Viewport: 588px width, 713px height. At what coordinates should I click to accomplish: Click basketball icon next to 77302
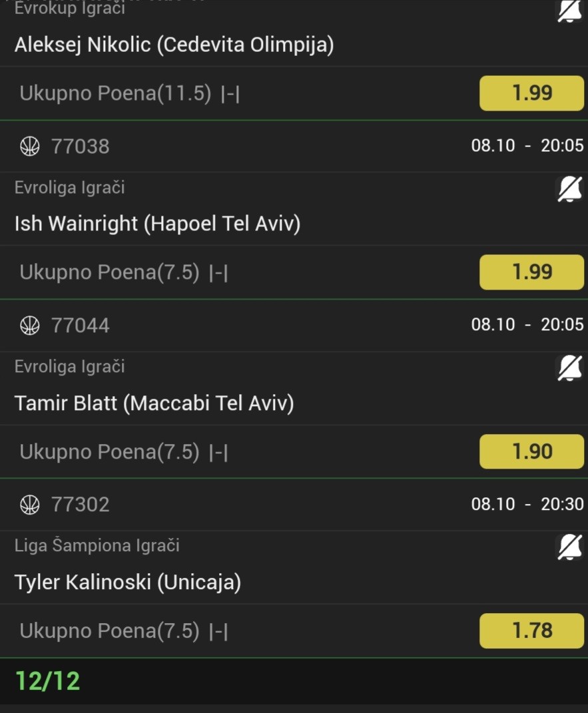pos(30,505)
